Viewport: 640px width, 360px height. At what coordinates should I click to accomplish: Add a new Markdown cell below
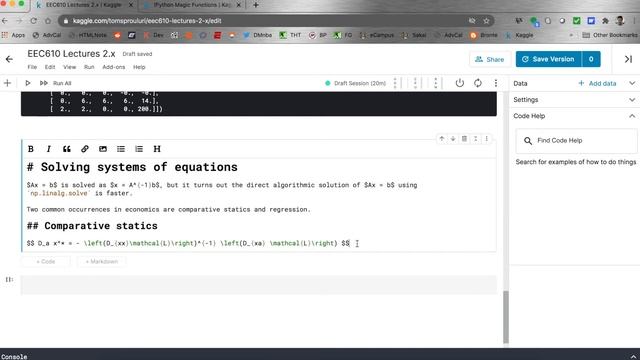(102, 262)
